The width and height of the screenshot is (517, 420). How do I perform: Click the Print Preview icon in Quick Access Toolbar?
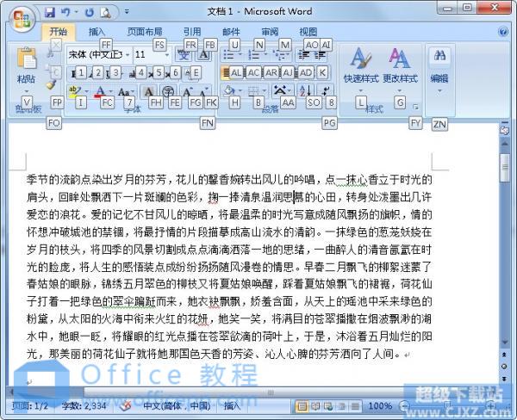click(105, 12)
